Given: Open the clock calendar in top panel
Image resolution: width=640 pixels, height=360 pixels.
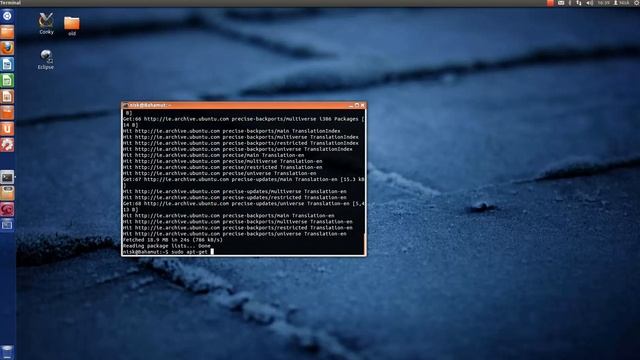Looking at the screenshot, I should click(x=604, y=3).
